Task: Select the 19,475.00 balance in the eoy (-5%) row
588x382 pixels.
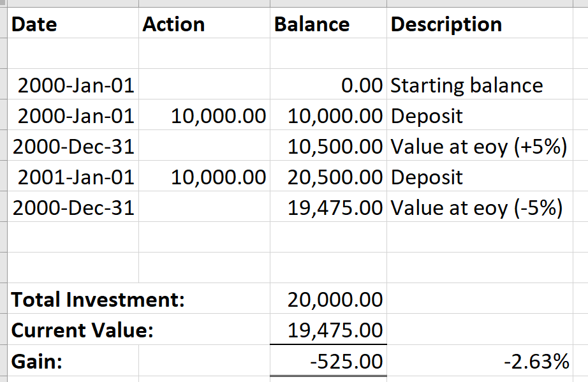Action: [328, 207]
